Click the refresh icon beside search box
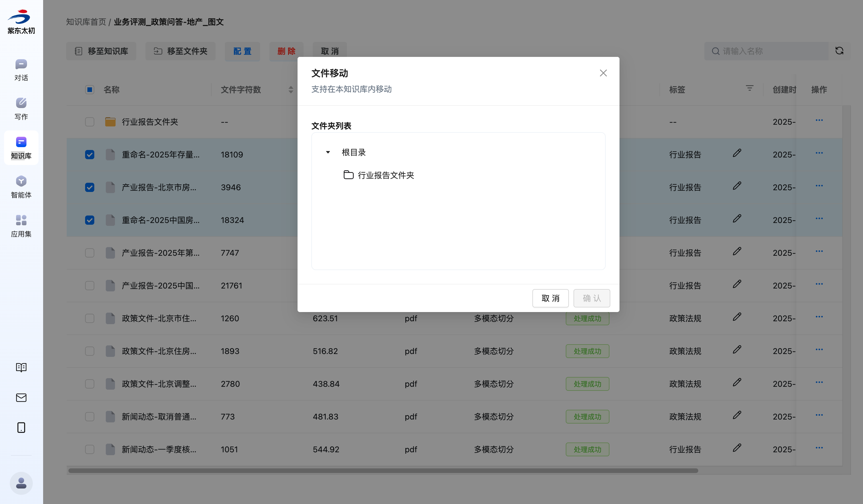The width and height of the screenshot is (863, 504). coord(839,51)
